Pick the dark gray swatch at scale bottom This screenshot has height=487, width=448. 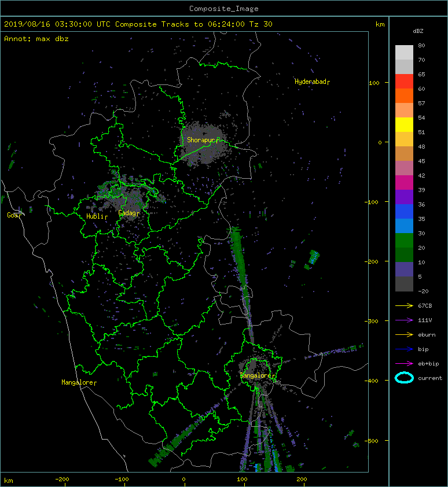pyautogui.click(x=404, y=284)
